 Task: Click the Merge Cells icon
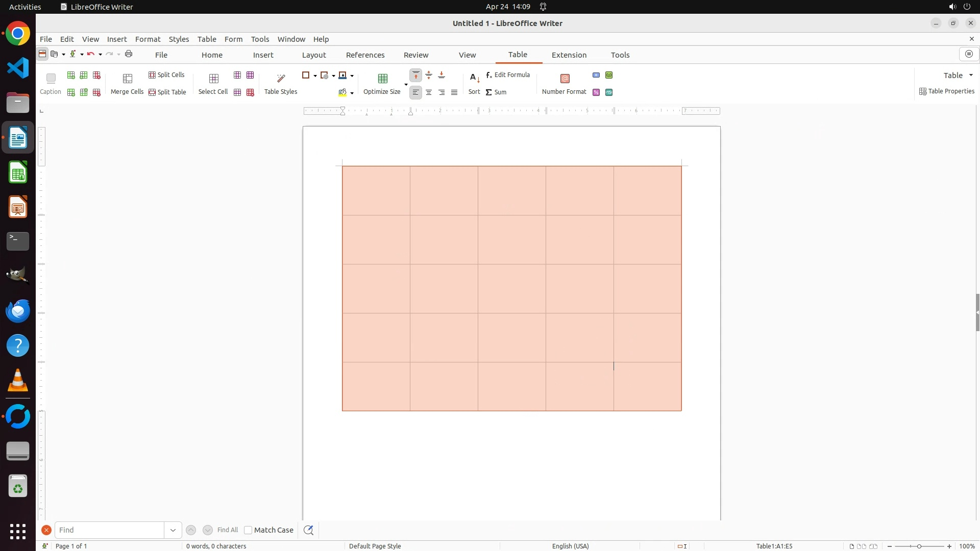click(x=127, y=79)
